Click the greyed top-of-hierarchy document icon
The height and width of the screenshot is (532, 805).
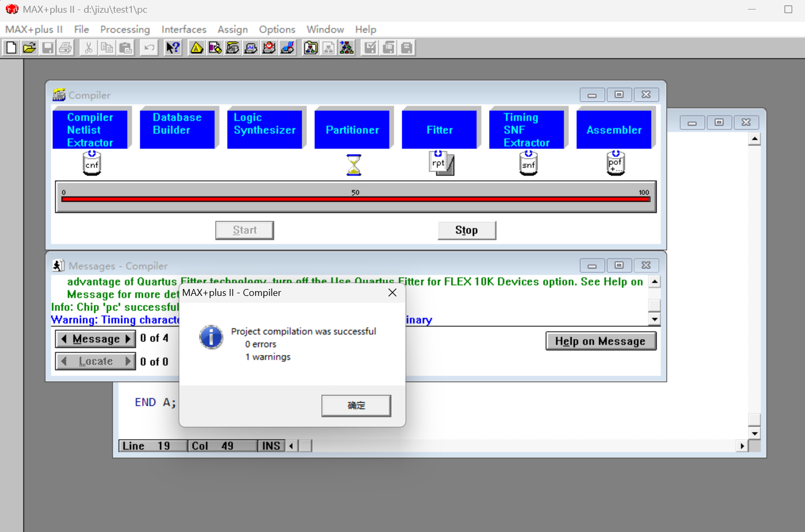tap(329, 48)
